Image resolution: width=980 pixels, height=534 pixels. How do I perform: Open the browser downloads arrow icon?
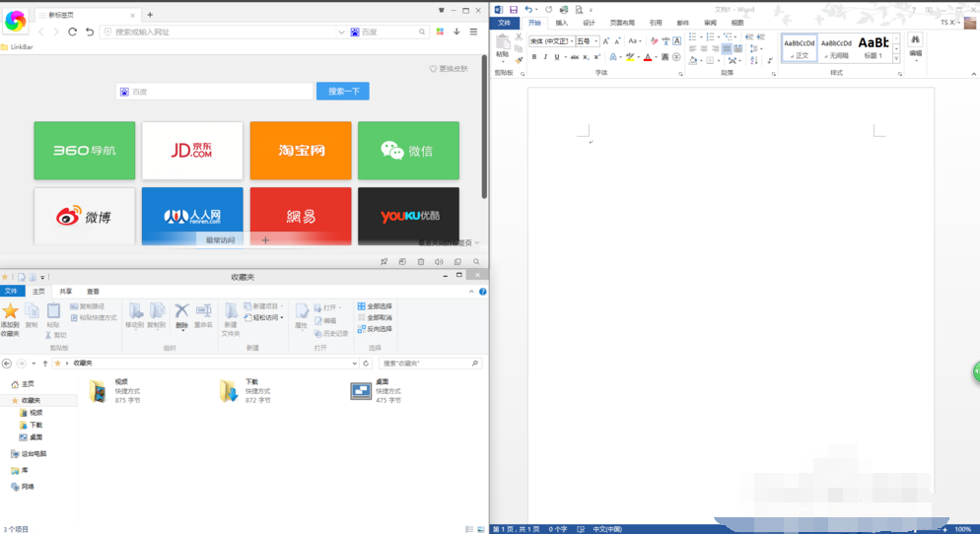coord(456,32)
